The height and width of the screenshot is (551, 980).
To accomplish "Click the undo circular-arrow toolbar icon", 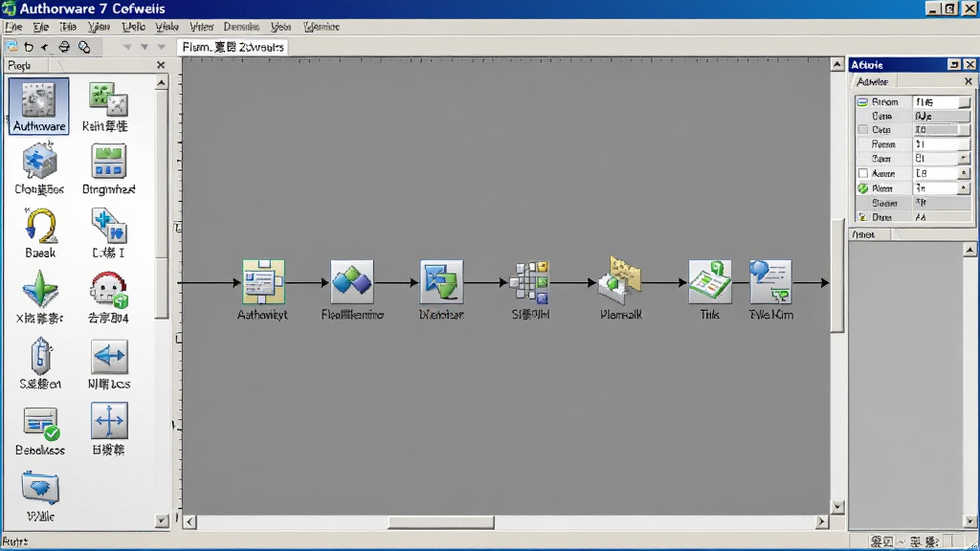I will 29,47.
